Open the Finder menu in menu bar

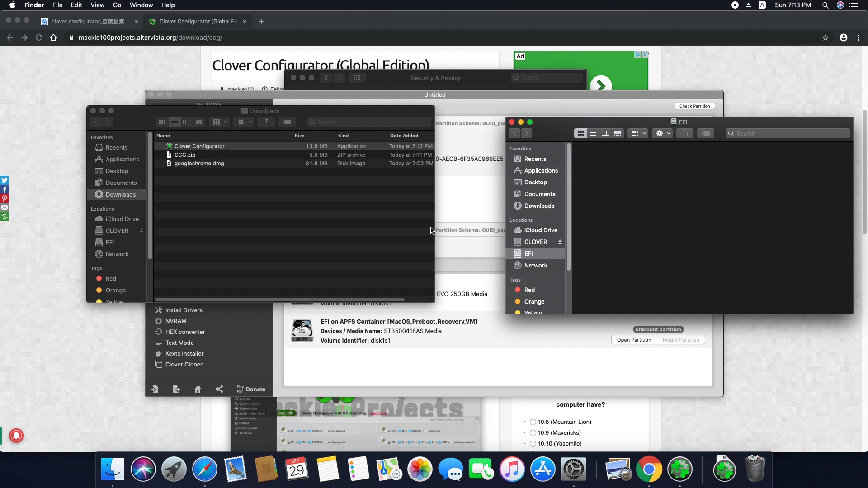point(34,5)
